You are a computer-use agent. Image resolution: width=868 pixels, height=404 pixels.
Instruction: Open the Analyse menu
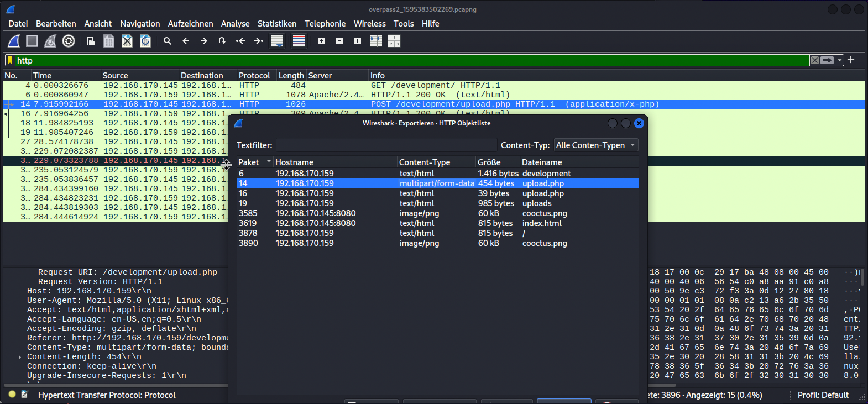coord(235,23)
